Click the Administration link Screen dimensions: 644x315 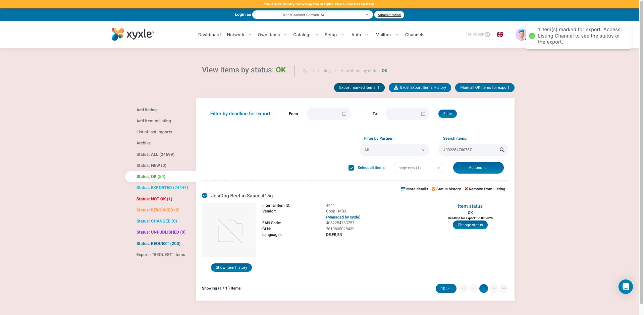[x=389, y=15]
